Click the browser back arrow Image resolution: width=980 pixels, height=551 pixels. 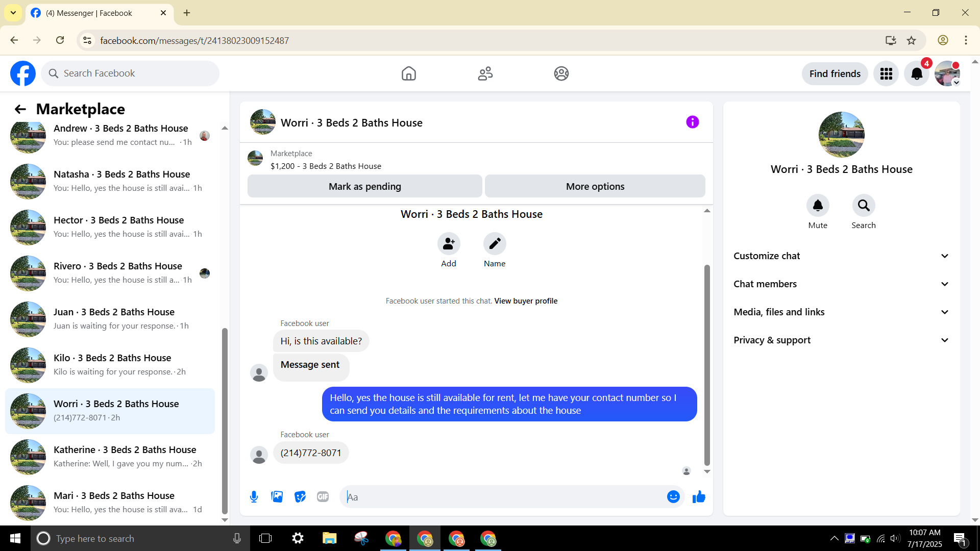[14, 40]
